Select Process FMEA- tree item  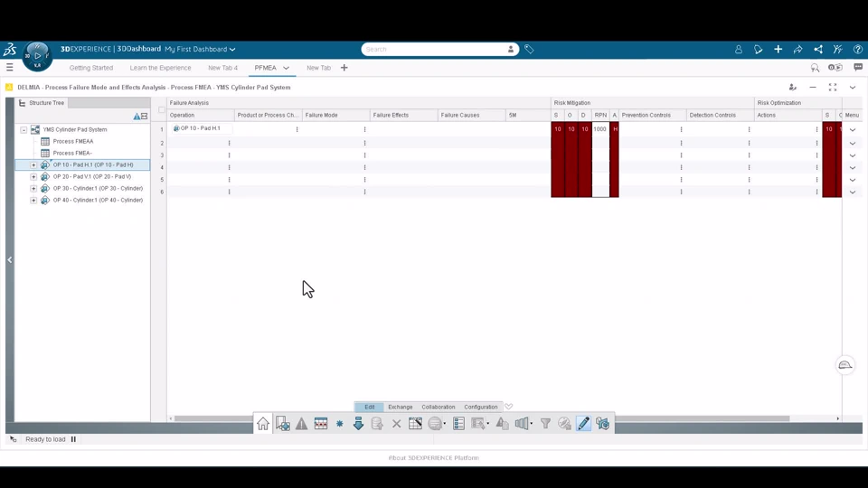[x=72, y=154]
